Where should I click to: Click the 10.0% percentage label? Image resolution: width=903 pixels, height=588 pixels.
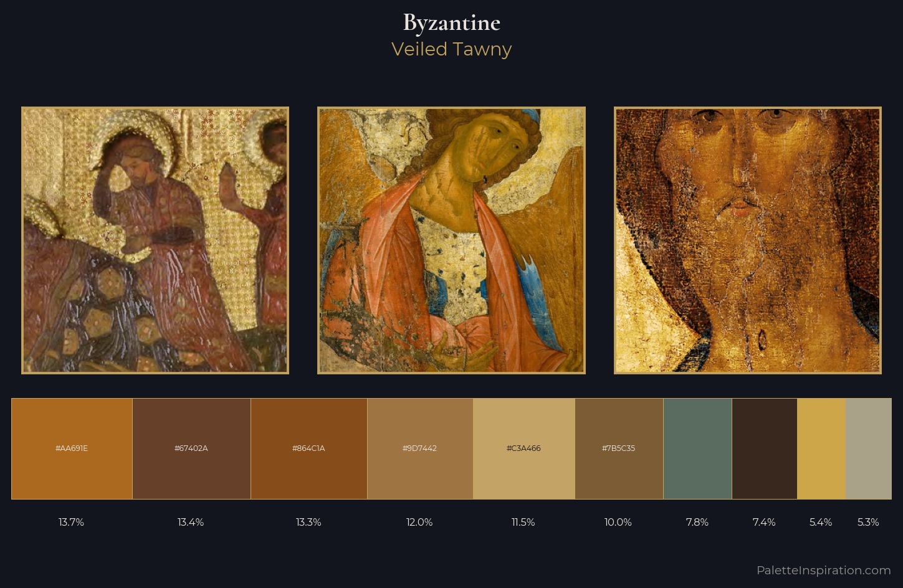pyautogui.click(x=618, y=522)
